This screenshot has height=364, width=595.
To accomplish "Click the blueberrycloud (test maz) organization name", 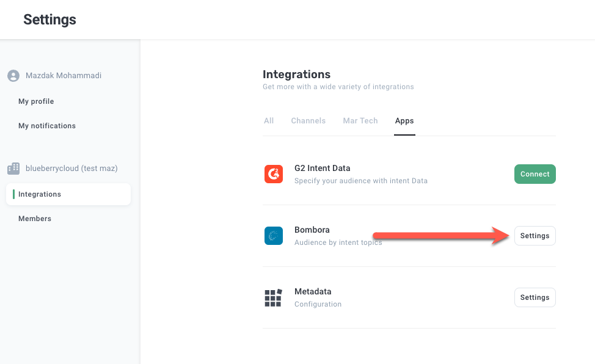I will [71, 168].
